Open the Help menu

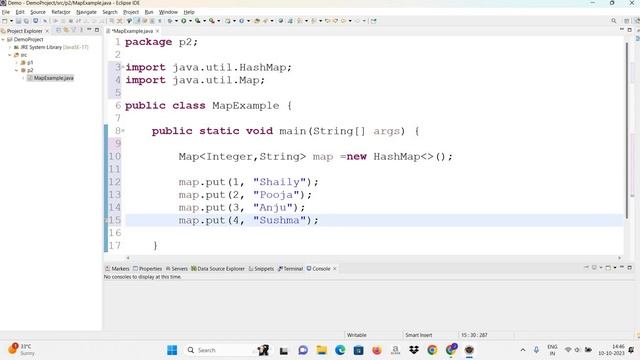pyautogui.click(x=189, y=12)
